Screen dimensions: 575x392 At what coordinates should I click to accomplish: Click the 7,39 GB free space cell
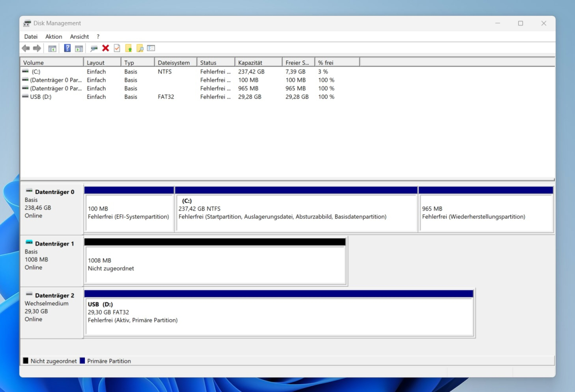pyautogui.click(x=296, y=72)
